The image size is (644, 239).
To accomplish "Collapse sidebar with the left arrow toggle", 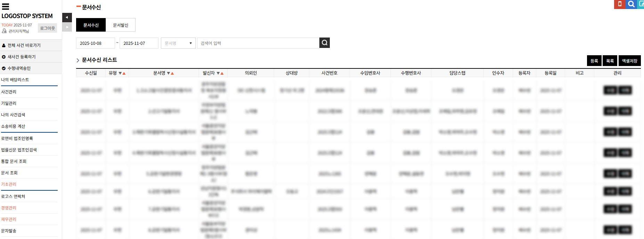I will [x=67, y=17].
